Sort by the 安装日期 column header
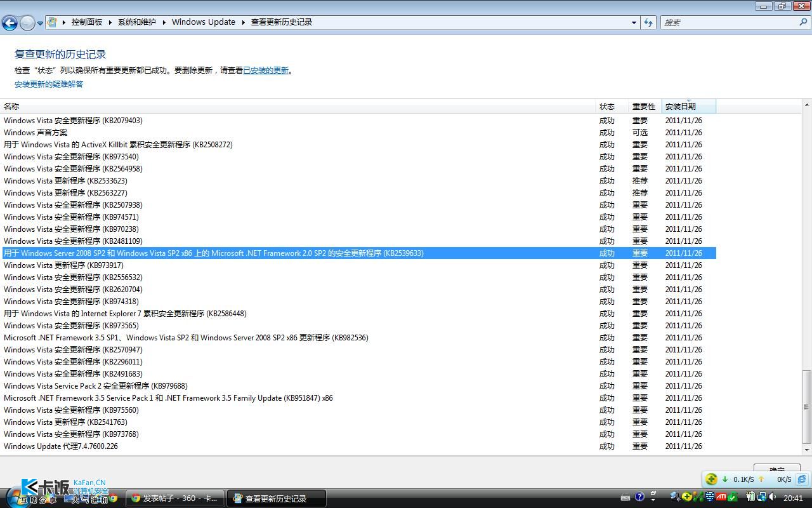 [x=689, y=106]
